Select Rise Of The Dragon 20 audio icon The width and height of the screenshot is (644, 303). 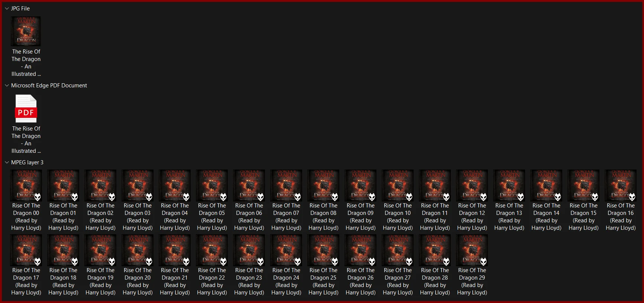click(137, 250)
